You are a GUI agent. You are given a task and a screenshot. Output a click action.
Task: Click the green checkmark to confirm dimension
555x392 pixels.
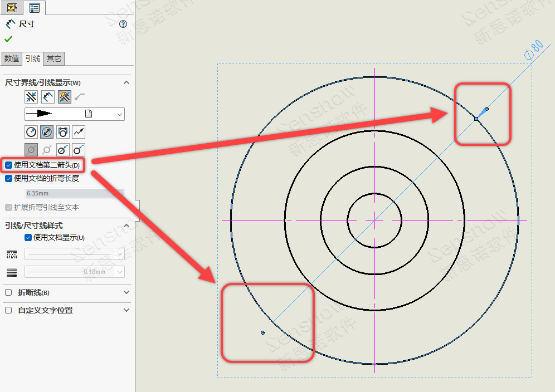pyautogui.click(x=8, y=39)
